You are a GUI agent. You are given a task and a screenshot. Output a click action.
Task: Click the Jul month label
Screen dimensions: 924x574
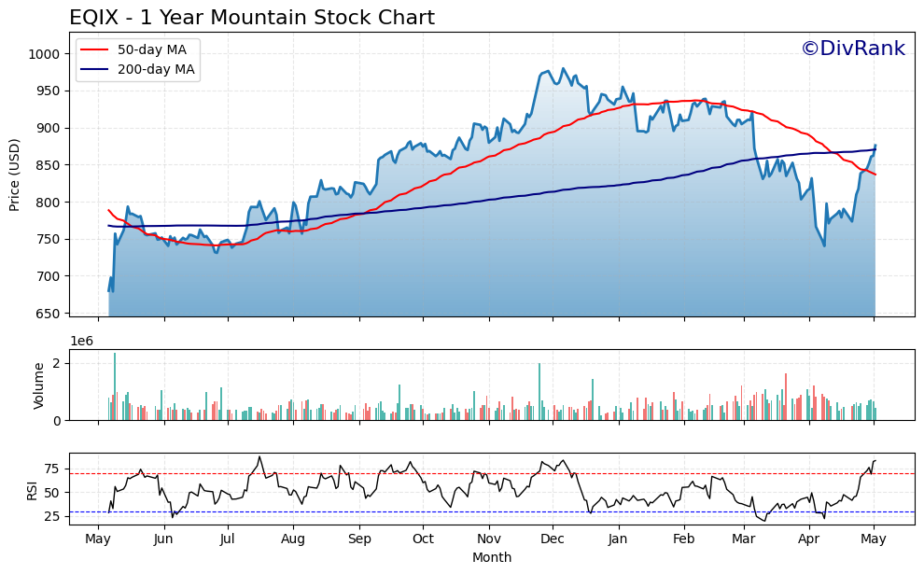[x=228, y=539]
